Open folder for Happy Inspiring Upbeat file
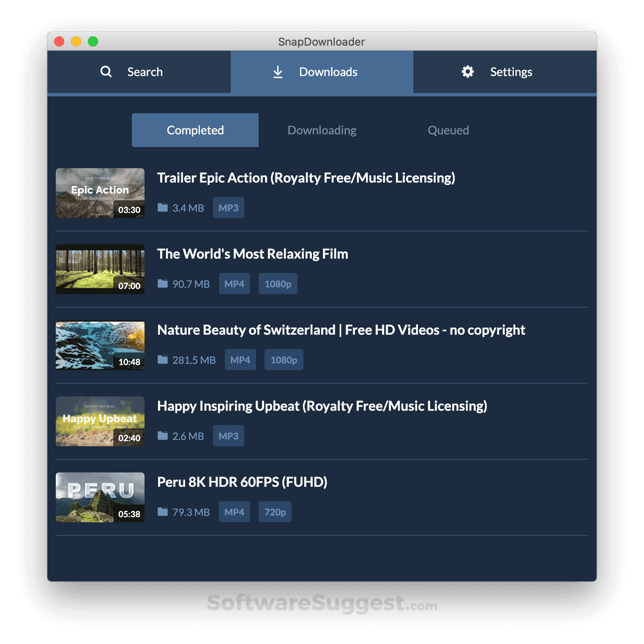 coord(163,436)
